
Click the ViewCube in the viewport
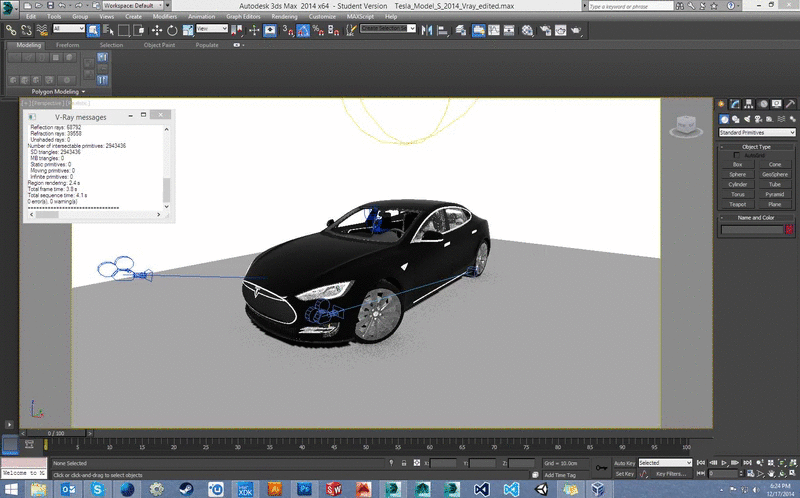(x=686, y=126)
